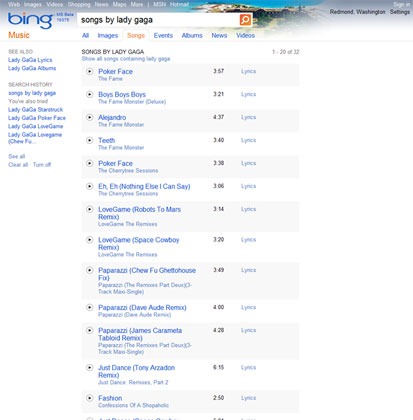Open the Alejandro song title link
The image size is (413, 420).
112,117
